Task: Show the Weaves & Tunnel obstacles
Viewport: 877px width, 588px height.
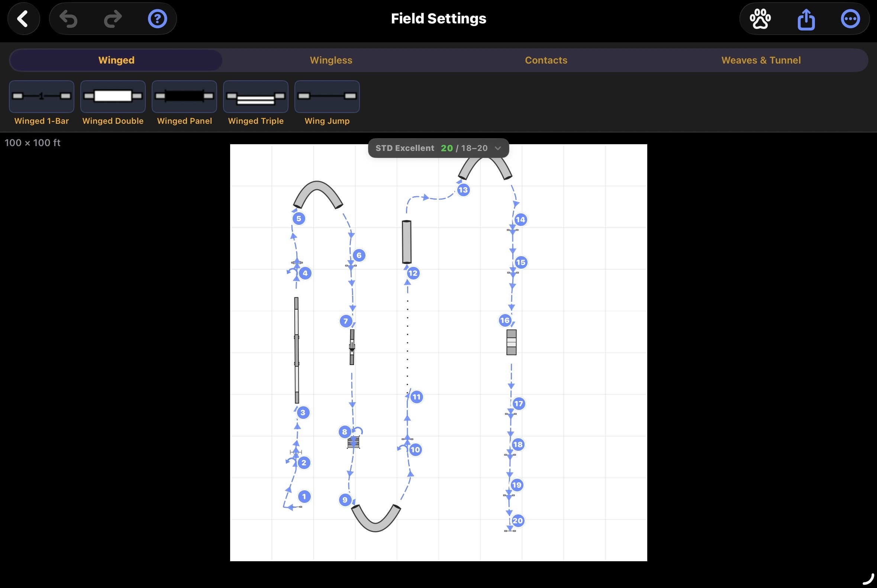Action: [761, 60]
